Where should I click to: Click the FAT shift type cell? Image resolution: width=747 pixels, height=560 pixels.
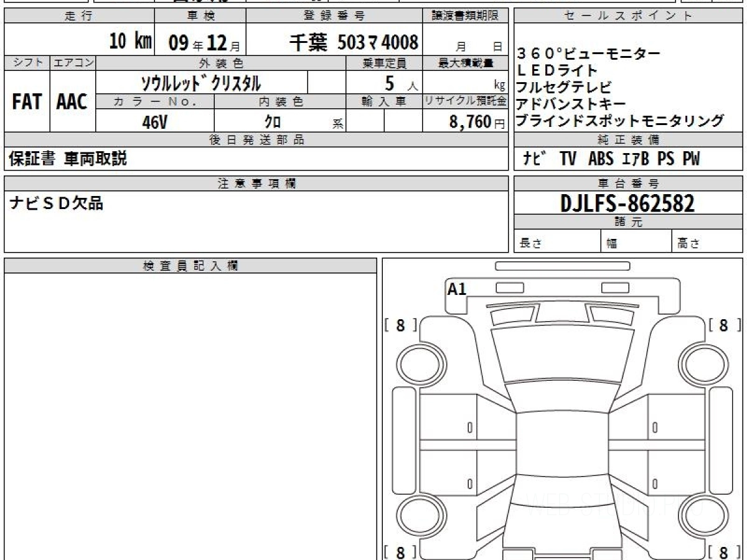(x=27, y=102)
